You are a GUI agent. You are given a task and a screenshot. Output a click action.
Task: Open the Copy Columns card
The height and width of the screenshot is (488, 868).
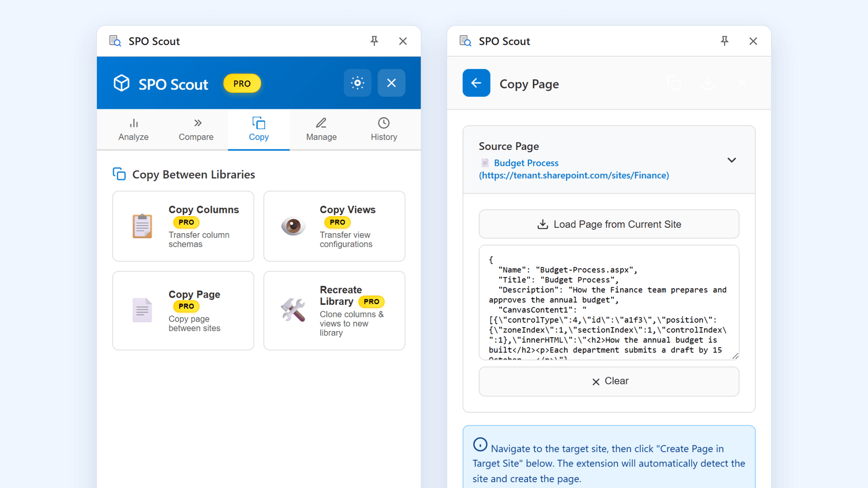click(x=183, y=226)
